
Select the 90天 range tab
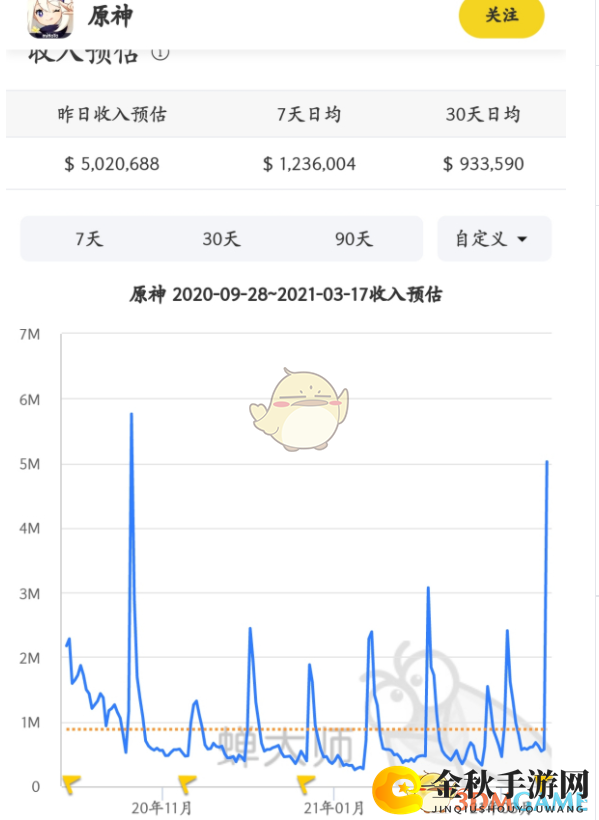pos(354,239)
